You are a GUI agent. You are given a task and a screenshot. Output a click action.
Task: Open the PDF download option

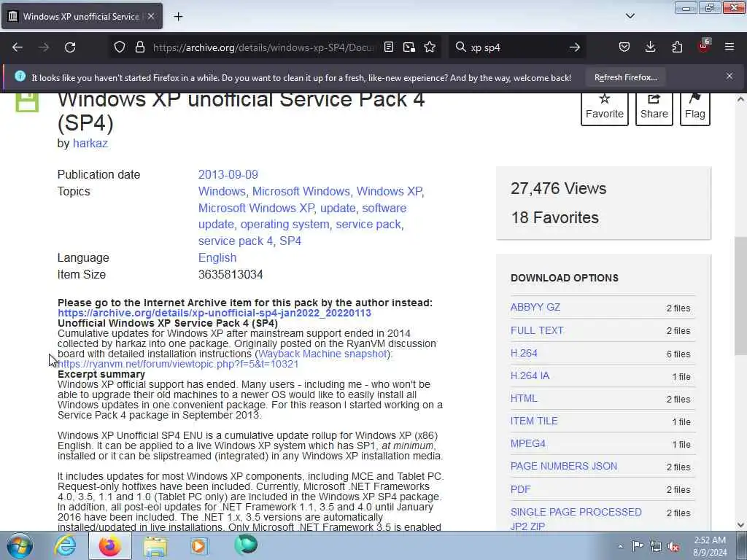point(520,489)
